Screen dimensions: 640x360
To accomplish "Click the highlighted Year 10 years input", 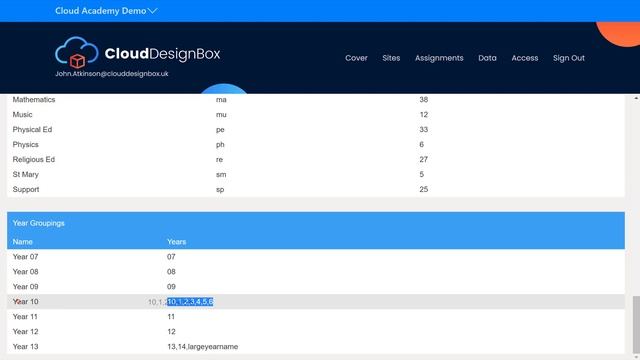I will [190, 302].
